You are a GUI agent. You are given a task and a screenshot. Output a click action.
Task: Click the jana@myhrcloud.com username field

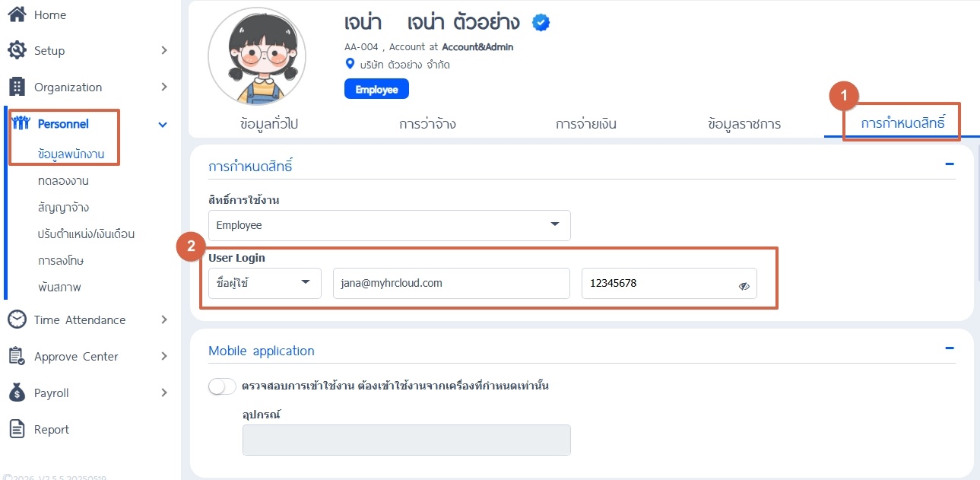pos(452,283)
